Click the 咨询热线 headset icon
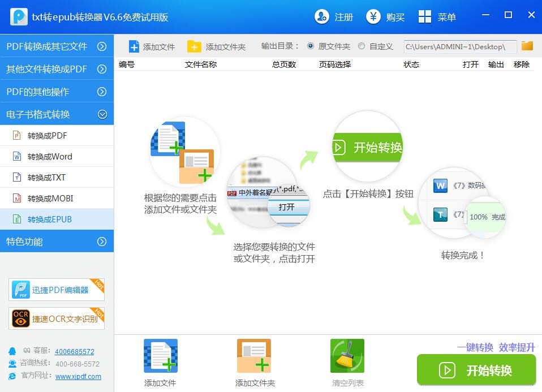542x392 pixels. click(12, 363)
